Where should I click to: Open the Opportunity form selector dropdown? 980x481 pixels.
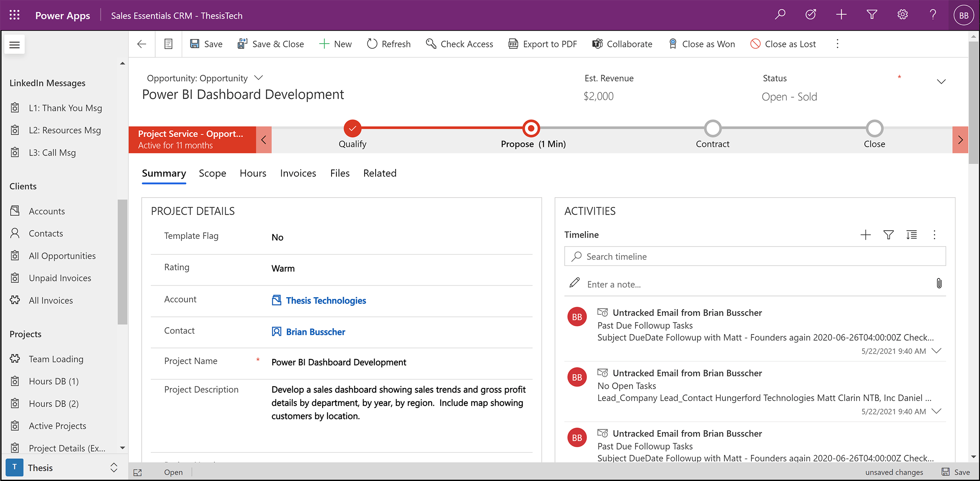click(x=258, y=78)
